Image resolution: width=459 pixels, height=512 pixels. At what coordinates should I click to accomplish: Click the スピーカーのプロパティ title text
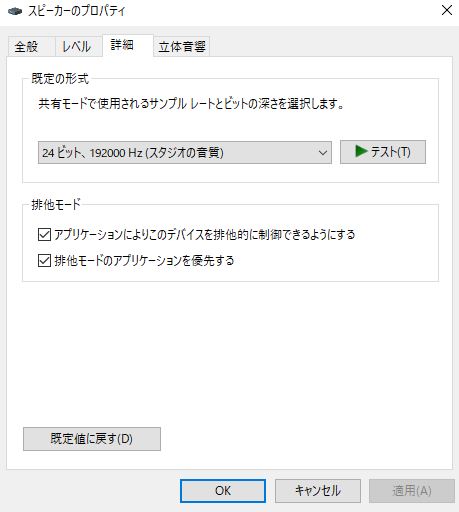coord(76,11)
